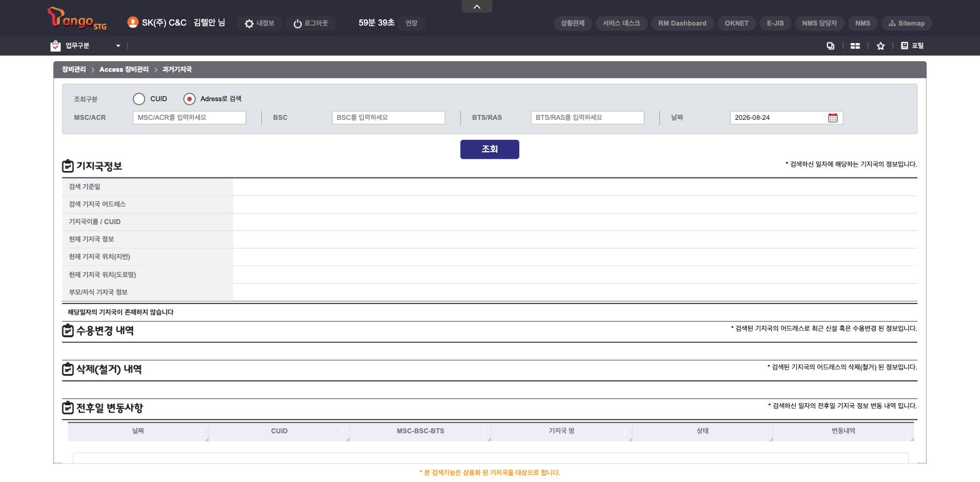The height and width of the screenshot is (482, 980).
Task: Open NMS 담당자 link
Action: tap(819, 23)
